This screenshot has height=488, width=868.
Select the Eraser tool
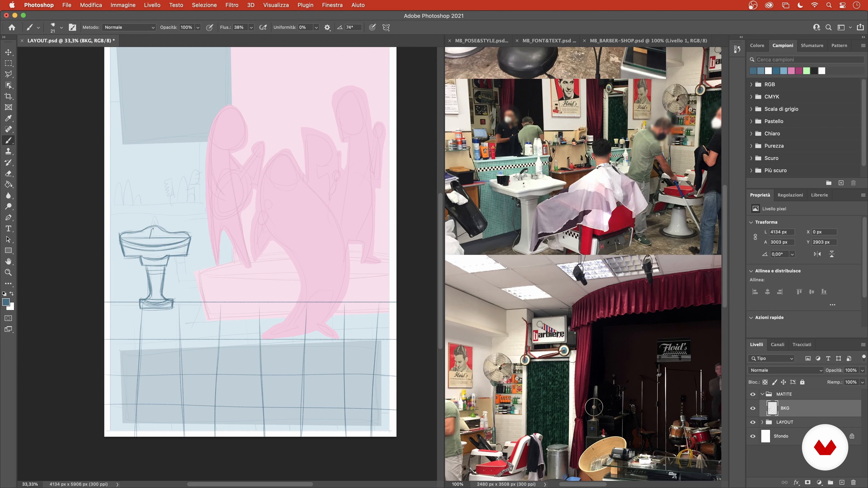pos(8,174)
